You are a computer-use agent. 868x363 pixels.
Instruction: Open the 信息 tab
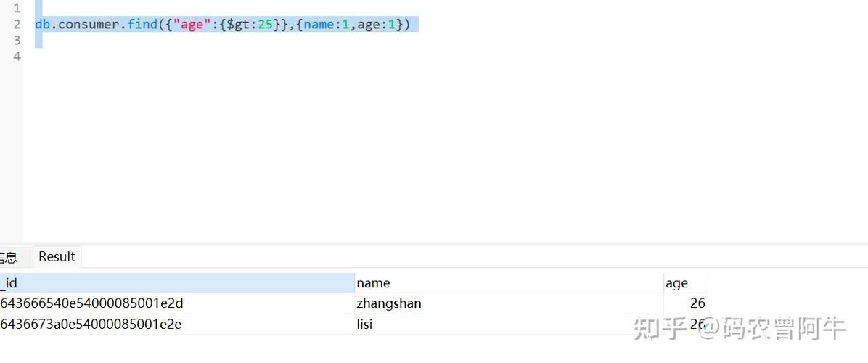pyautogui.click(x=9, y=257)
